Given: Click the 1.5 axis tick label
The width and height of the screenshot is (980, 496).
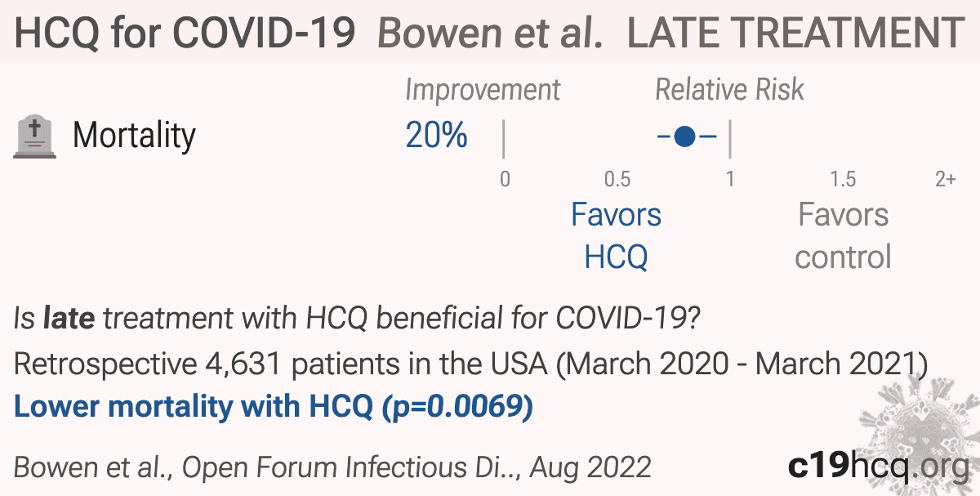Looking at the screenshot, I should (x=843, y=179).
